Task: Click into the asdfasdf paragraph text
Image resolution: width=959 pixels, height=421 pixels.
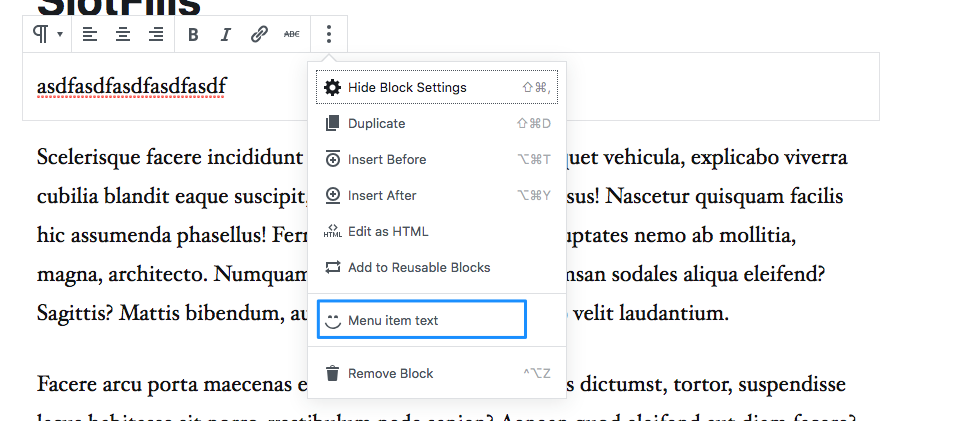Action: (x=131, y=87)
